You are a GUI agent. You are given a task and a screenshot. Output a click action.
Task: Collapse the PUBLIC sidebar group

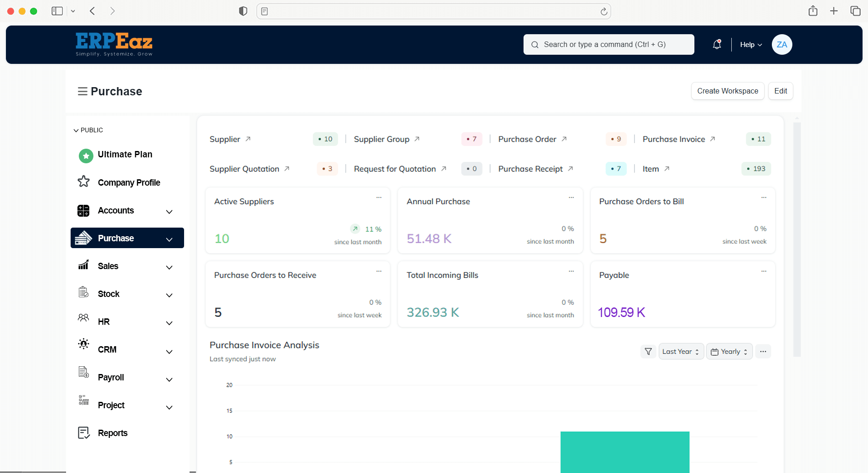click(x=76, y=130)
